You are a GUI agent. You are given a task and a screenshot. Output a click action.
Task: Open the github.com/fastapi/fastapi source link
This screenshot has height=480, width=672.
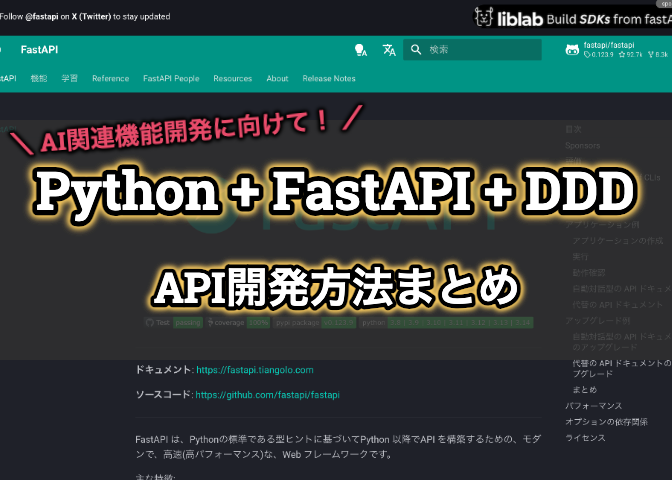pos(267,395)
